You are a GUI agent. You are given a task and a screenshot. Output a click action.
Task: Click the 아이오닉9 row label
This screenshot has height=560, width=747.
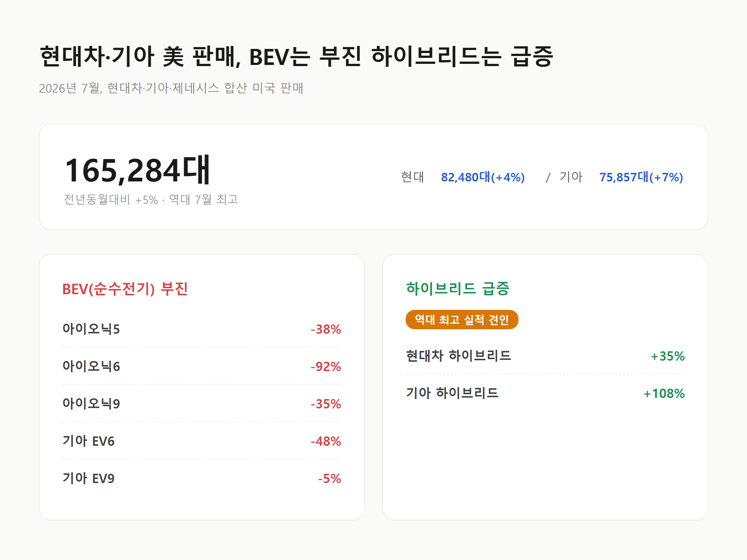[91, 404]
